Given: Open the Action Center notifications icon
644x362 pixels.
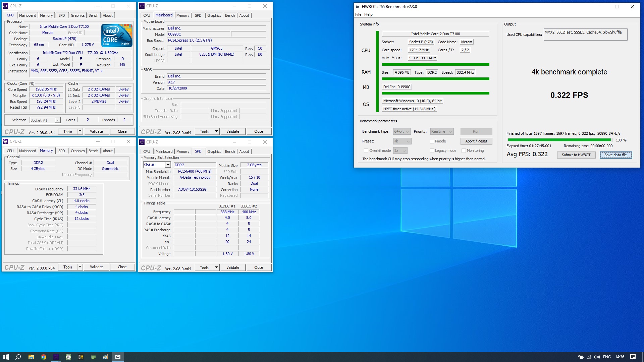Looking at the screenshot, I should pos(633,357).
